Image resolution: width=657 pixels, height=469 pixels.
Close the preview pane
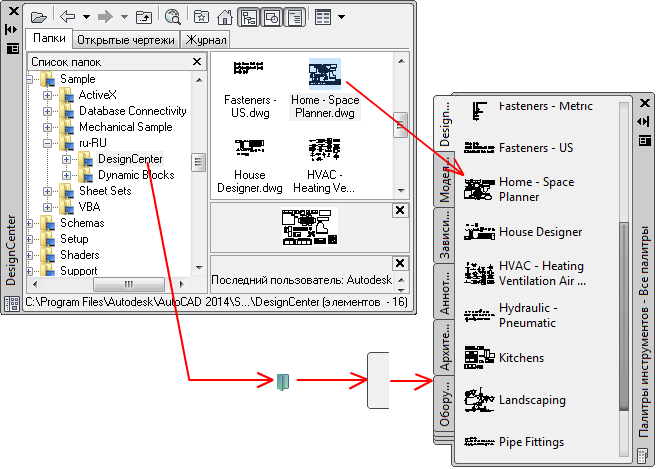coord(400,210)
